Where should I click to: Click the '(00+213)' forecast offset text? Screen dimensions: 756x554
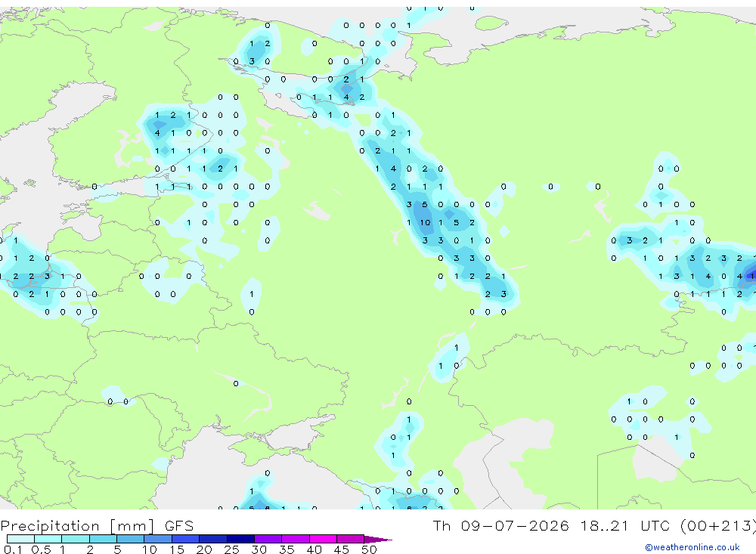pos(717,525)
